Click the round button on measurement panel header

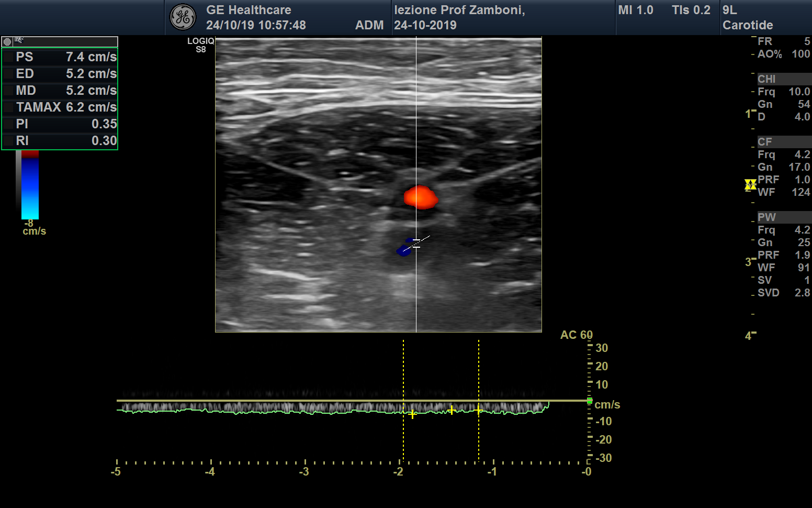click(7, 42)
